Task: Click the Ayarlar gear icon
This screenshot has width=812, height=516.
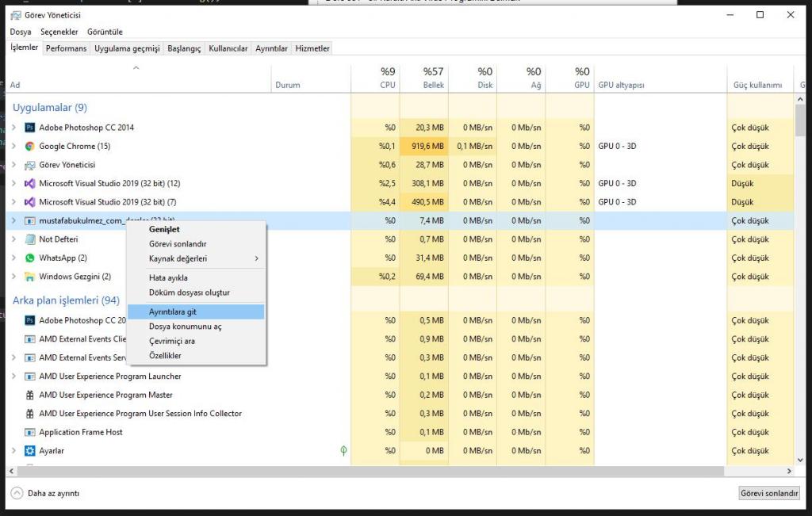Action: (x=30, y=451)
